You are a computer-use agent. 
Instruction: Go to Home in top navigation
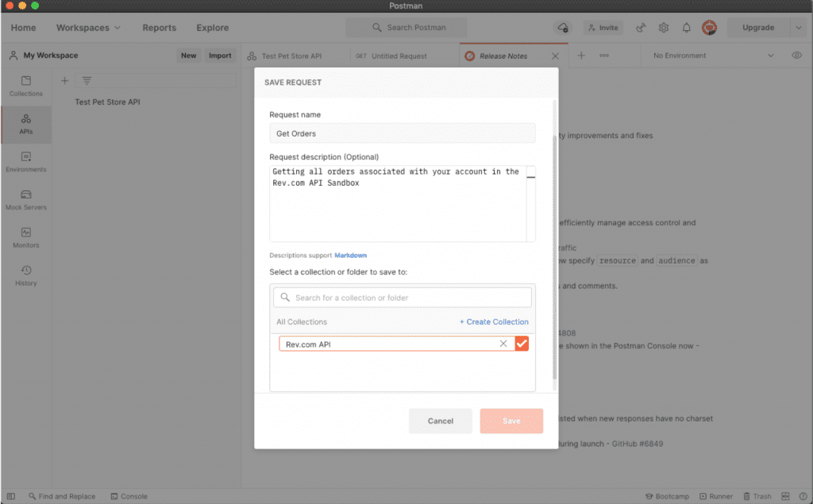(23, 28)
